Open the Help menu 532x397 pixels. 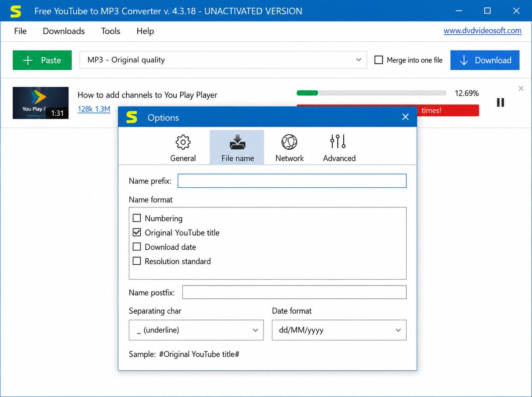[145, 31]
